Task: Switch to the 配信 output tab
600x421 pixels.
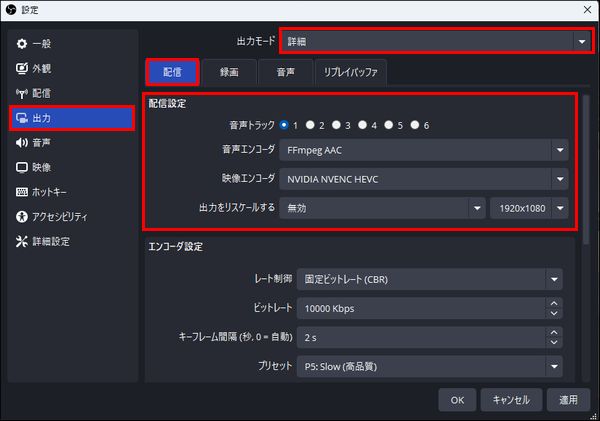Action: (x=173, y=72)
